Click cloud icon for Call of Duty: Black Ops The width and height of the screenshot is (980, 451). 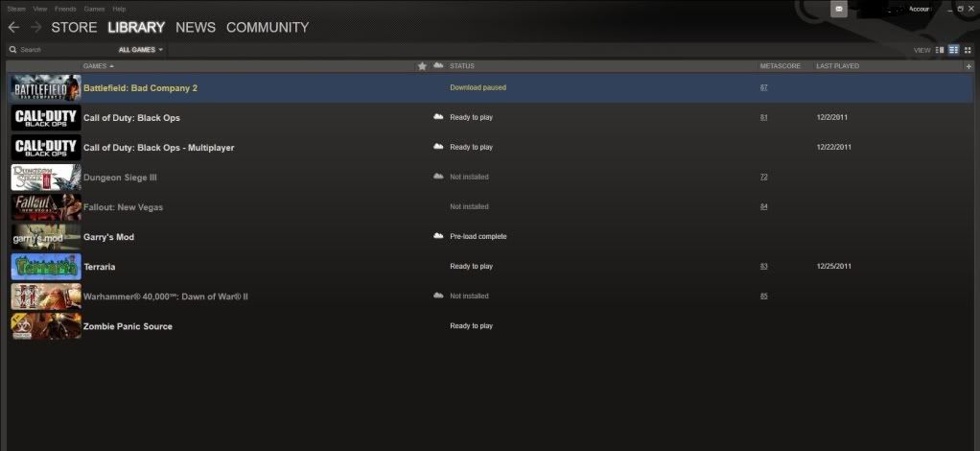438,117
